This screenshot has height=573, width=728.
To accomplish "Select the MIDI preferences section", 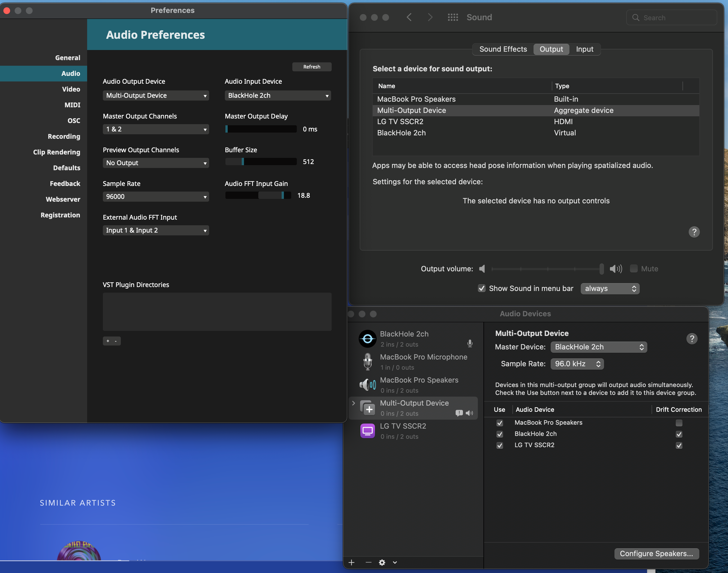I will click(x=72, y=105).
